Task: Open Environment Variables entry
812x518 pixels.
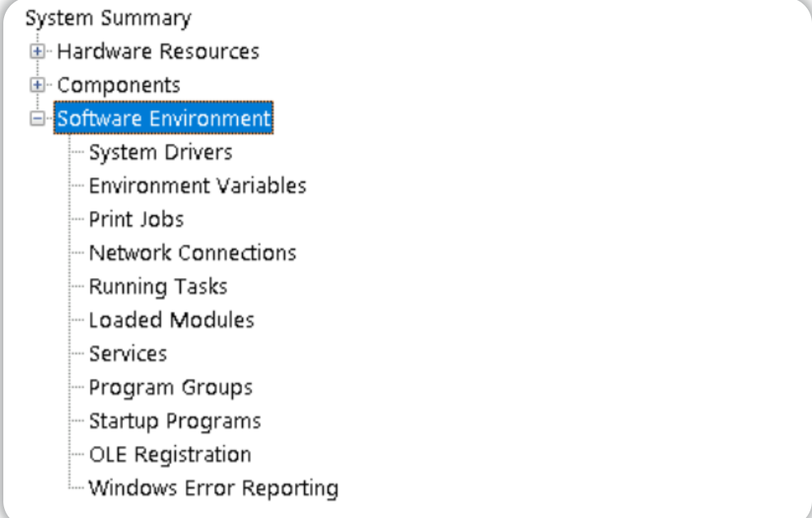Action: coord(197,186)
